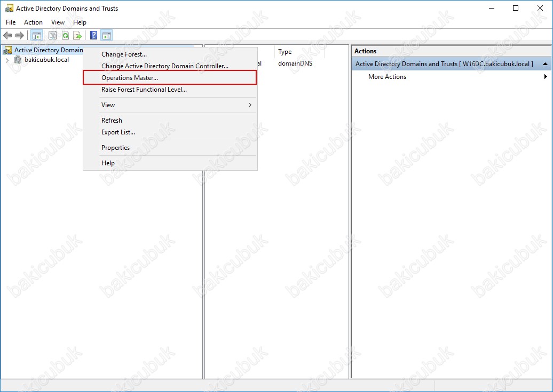Open Properties from the context menu

[x=170, y=148]
